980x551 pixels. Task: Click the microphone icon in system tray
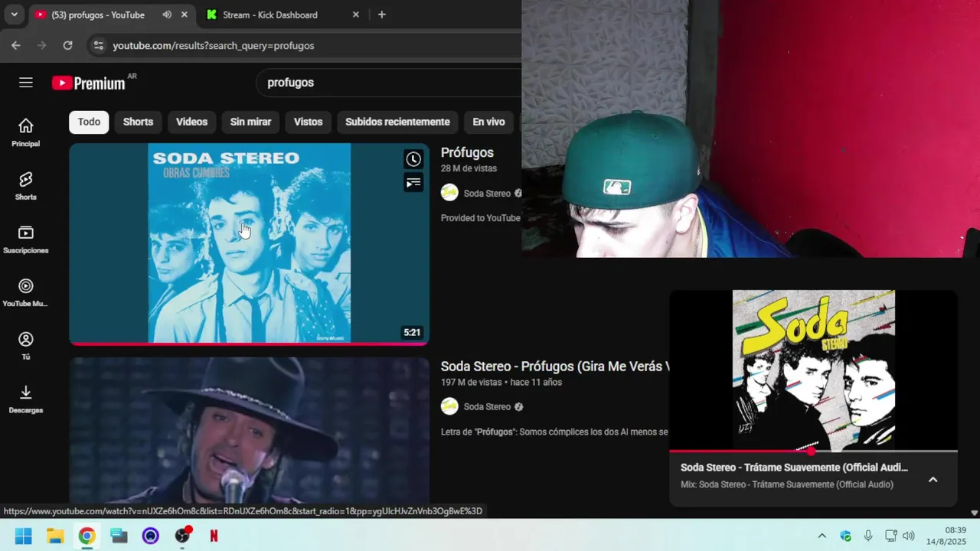point(868,536)
